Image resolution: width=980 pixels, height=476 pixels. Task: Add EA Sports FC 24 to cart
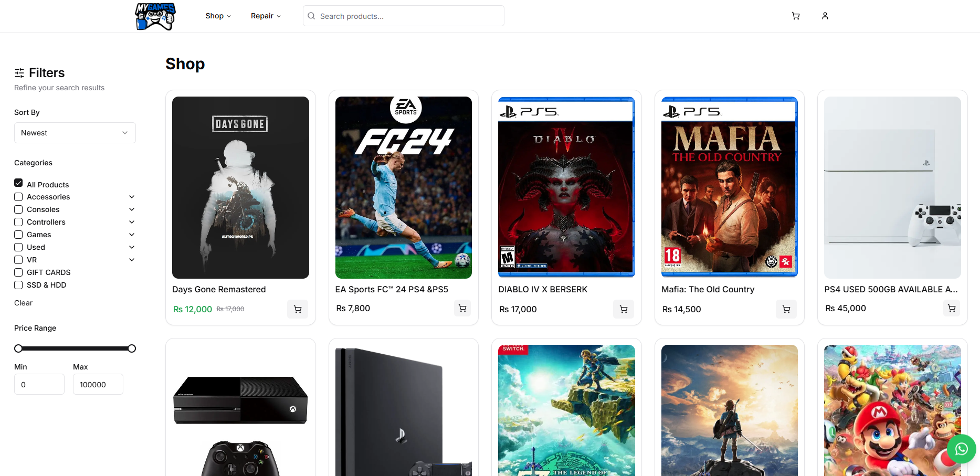click(x=462, y=308)
